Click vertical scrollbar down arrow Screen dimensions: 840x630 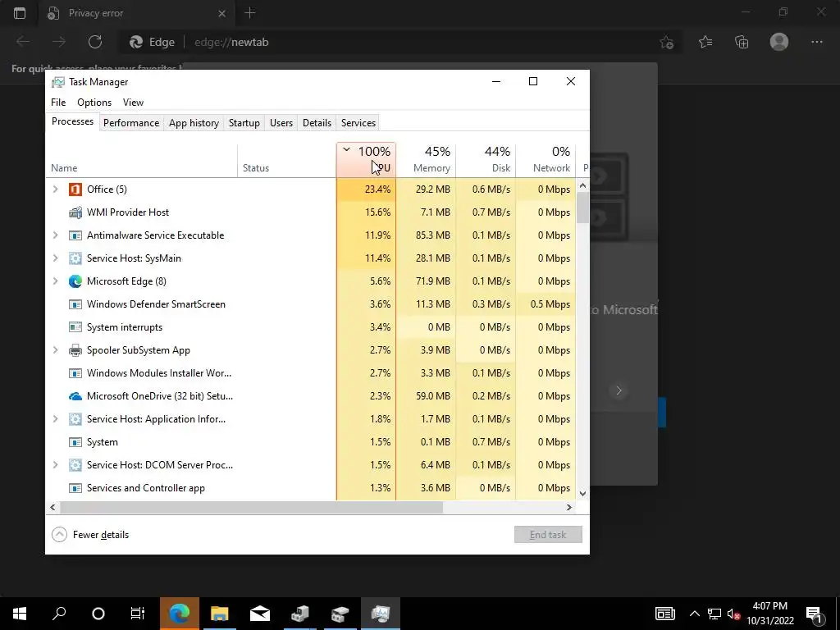[x=583, y=493]
